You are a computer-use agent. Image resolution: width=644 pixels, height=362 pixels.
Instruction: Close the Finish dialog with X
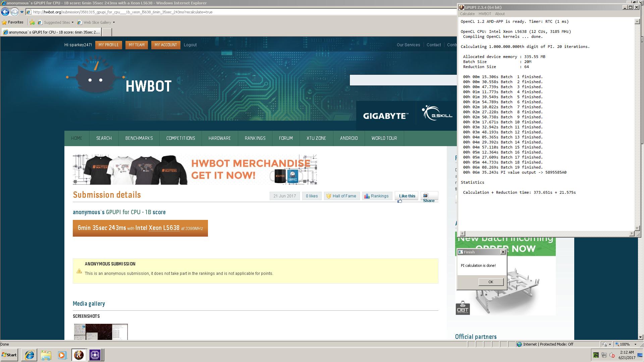[x=503, y=252]
